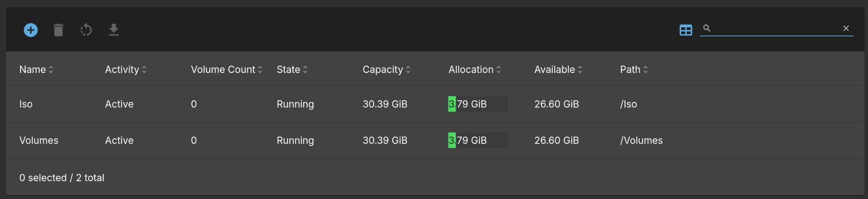Screen dimensions: 868x199
Task: Click the Iso allocation progress bar
Action: point(478,104)
